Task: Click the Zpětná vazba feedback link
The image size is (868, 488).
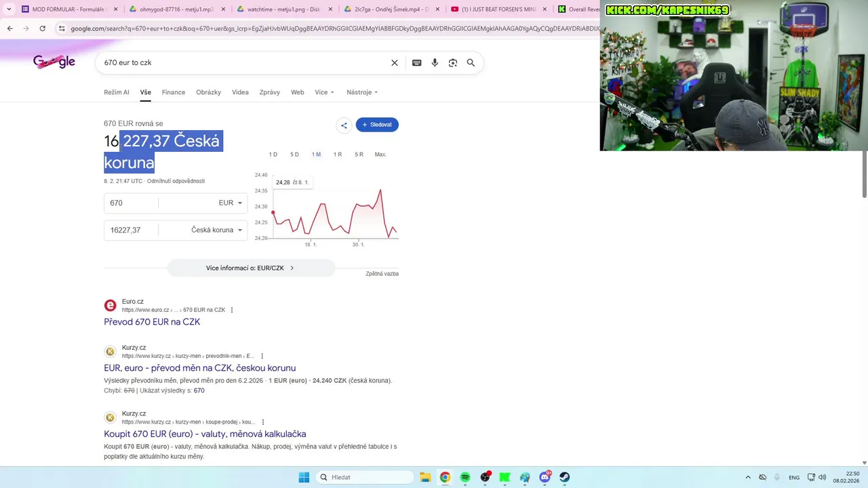Action: (382, 274)
